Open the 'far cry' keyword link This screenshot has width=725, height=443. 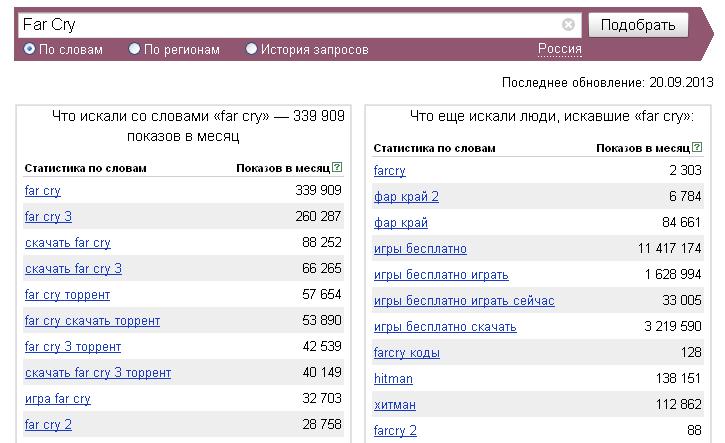[x=43, y=191]
